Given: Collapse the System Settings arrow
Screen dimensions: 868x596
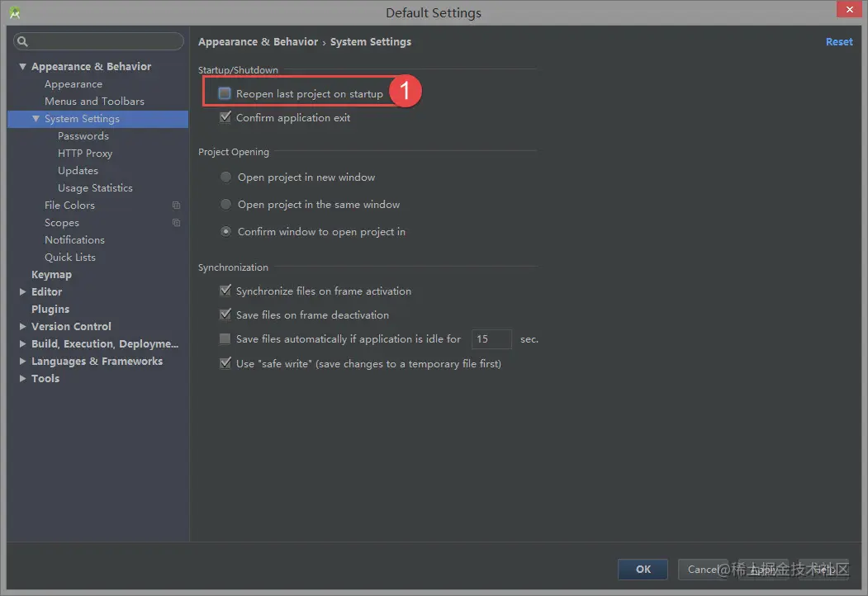Looking at the screenshot, I should pos(36,118).
